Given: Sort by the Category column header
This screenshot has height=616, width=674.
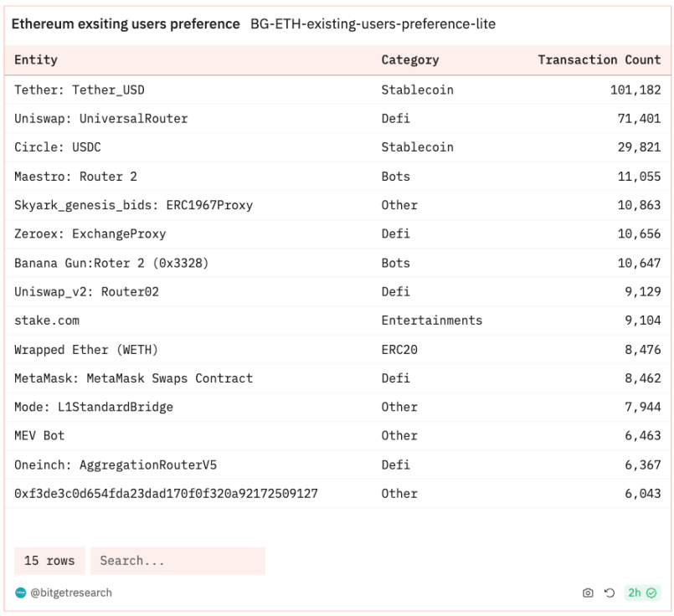Looking at the screenshot, I should pos(409,60).
